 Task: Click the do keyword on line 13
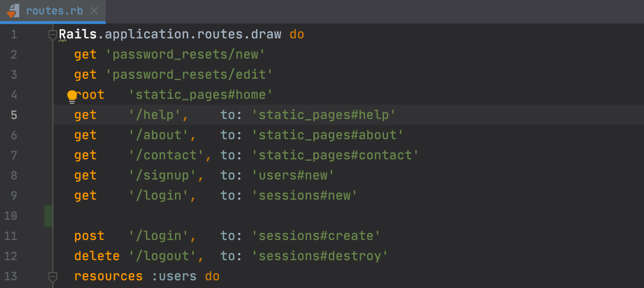pos(212,276)
